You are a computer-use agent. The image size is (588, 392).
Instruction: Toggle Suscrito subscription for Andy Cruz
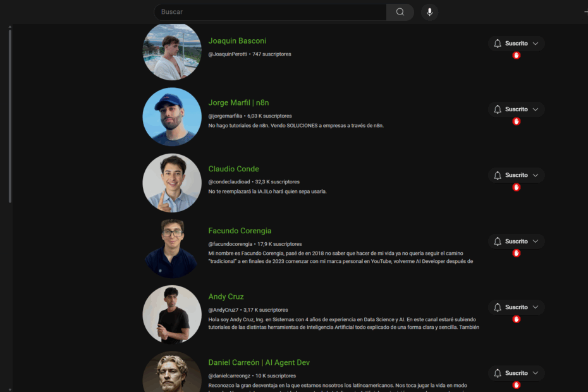(x=517, y=307)
